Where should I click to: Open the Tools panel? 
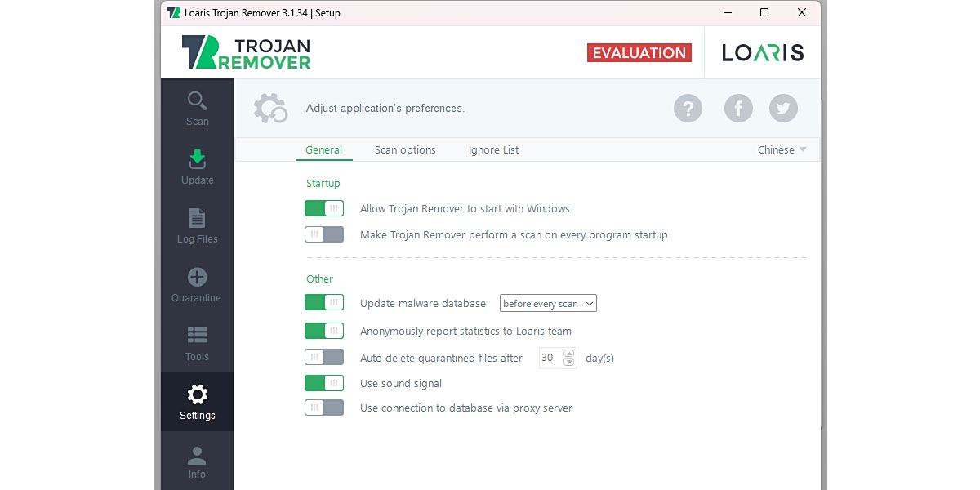196,343
